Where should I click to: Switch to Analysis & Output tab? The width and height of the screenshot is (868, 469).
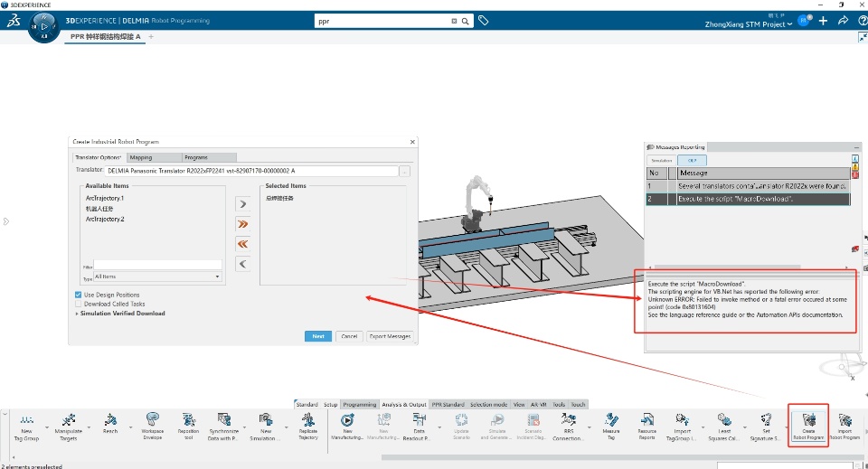click(x=403, y=404)
